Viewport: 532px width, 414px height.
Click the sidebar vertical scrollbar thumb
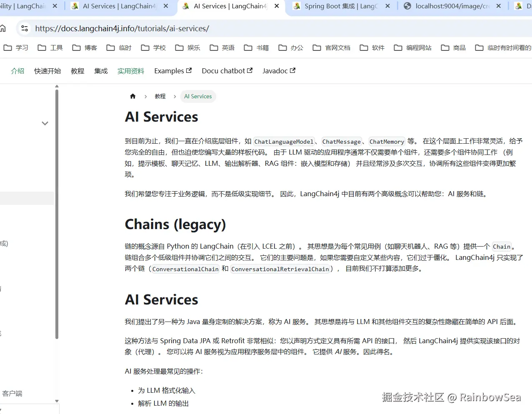pos(57,214)
